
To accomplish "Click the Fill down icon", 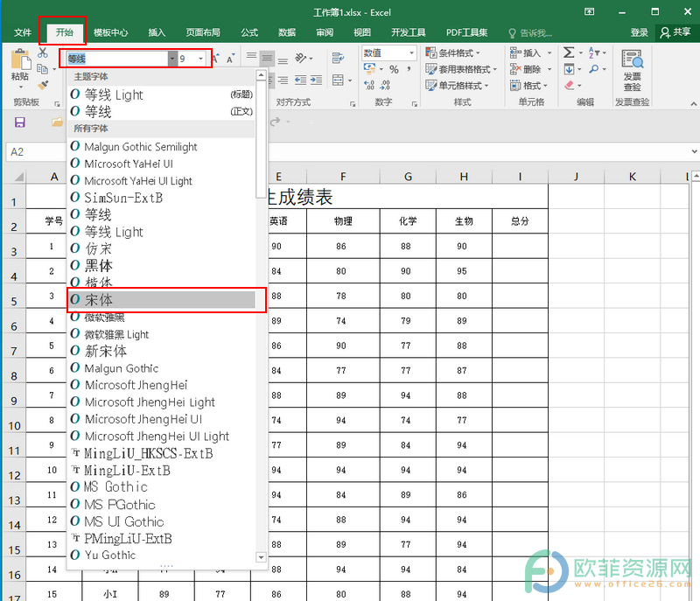I will (570, 69).
